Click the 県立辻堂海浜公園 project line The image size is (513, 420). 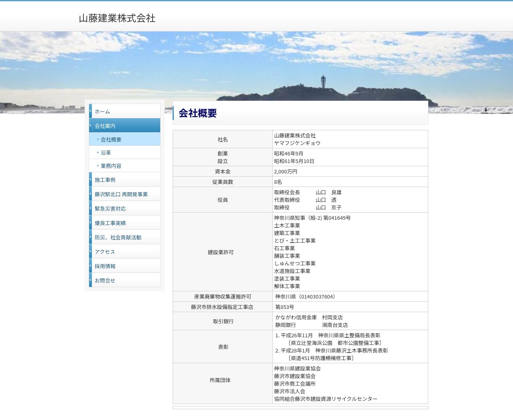pyautogui.click(x=335, y=343)
